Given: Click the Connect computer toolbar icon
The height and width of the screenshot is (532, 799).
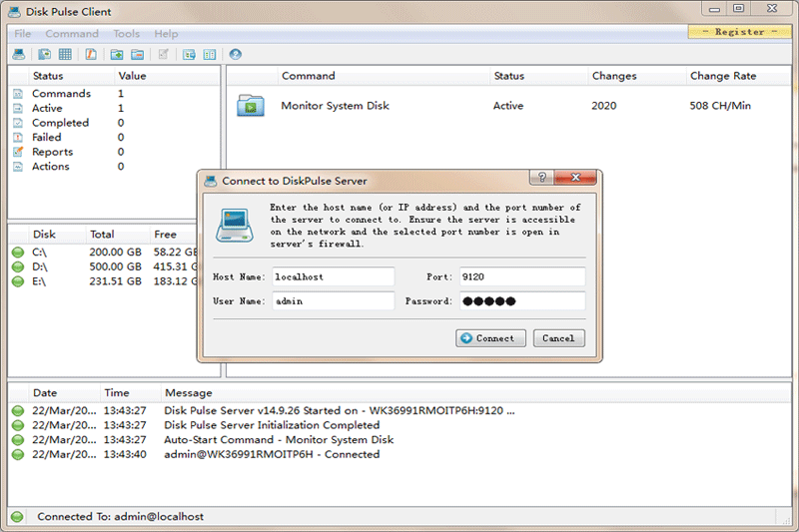Looking at the screenshot, I should click(x=19, y=54).
